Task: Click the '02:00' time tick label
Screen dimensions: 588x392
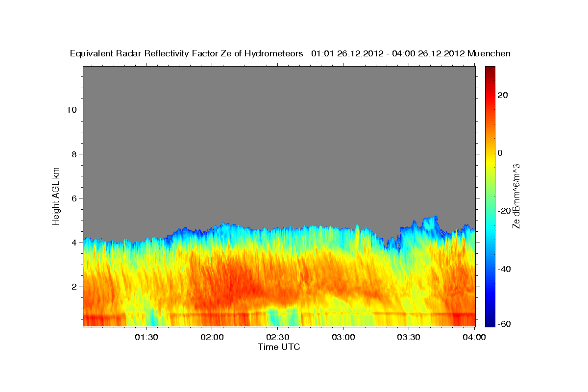Action: click(x=212, y=338)
